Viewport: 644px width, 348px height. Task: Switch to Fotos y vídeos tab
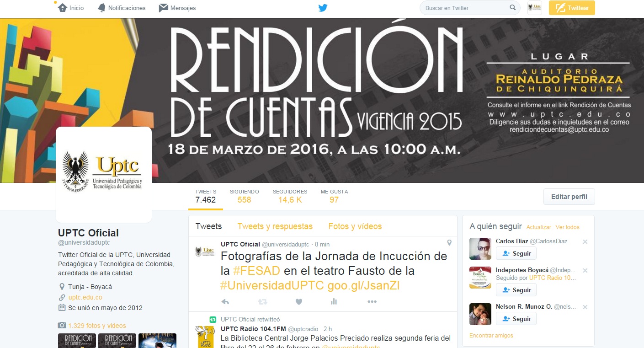pos(355,226)
